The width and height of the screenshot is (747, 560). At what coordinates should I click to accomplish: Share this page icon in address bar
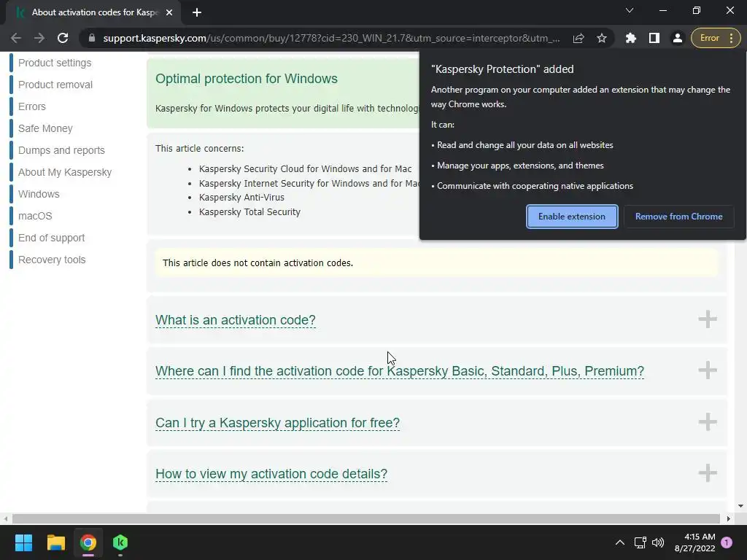(x=578, y=38)
